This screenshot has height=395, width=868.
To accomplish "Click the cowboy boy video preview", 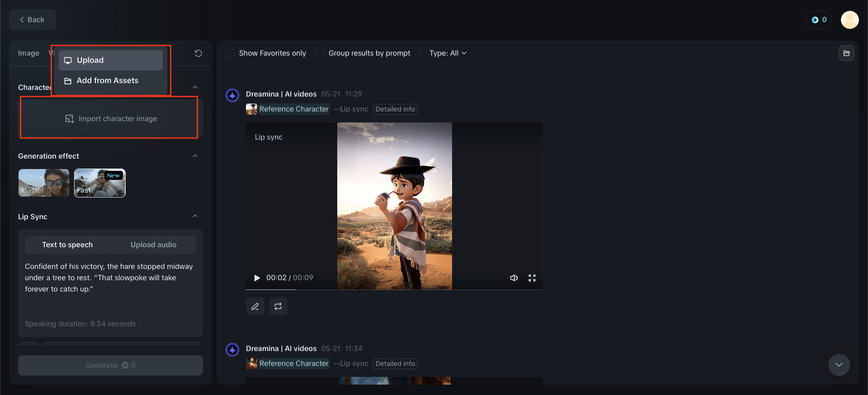I will coord(394,206).
